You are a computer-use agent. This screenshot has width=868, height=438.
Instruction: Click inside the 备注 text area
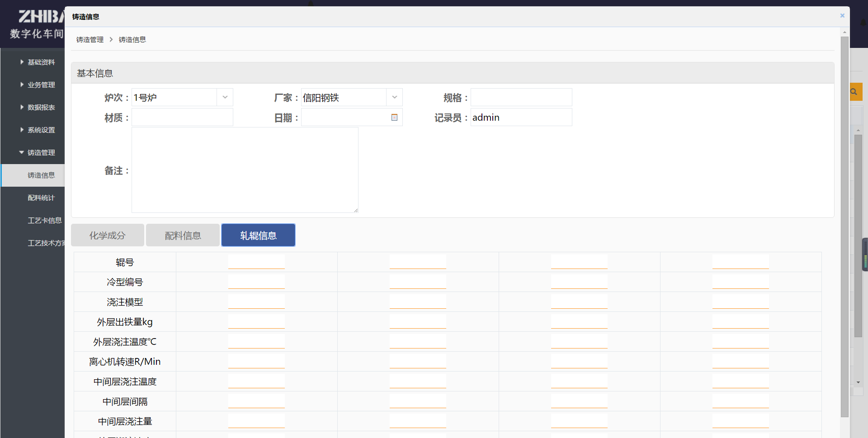point(245,170)
